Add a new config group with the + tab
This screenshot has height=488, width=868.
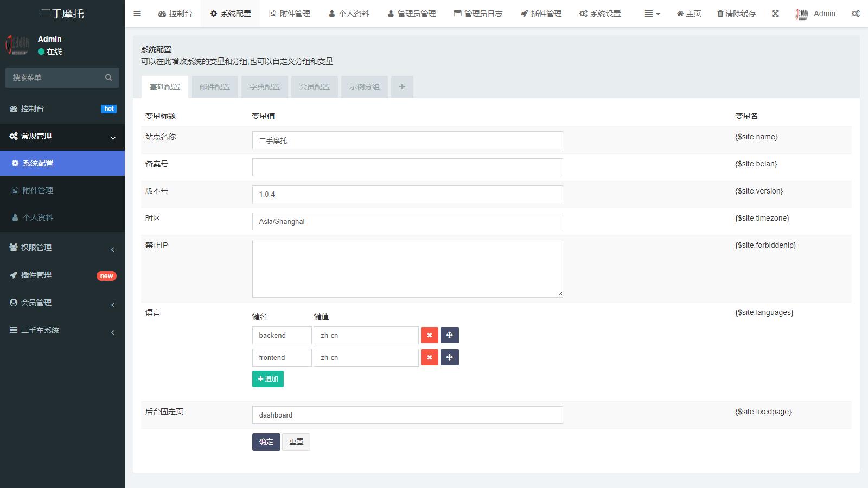click(402, 87)
